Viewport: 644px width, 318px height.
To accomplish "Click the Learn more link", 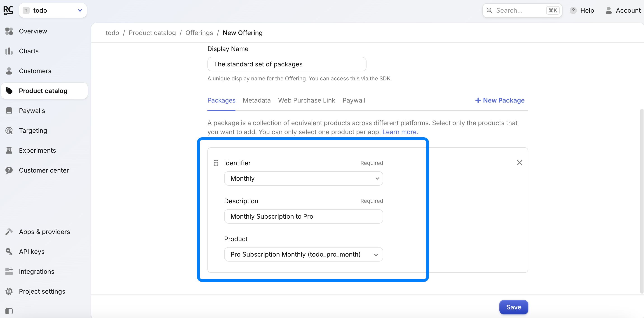I will (x=400, y=132).
